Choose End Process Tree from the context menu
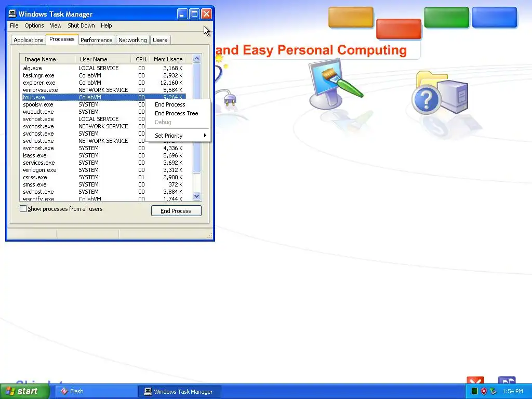This screenshot has height=399, width=532. coord(178,113)
